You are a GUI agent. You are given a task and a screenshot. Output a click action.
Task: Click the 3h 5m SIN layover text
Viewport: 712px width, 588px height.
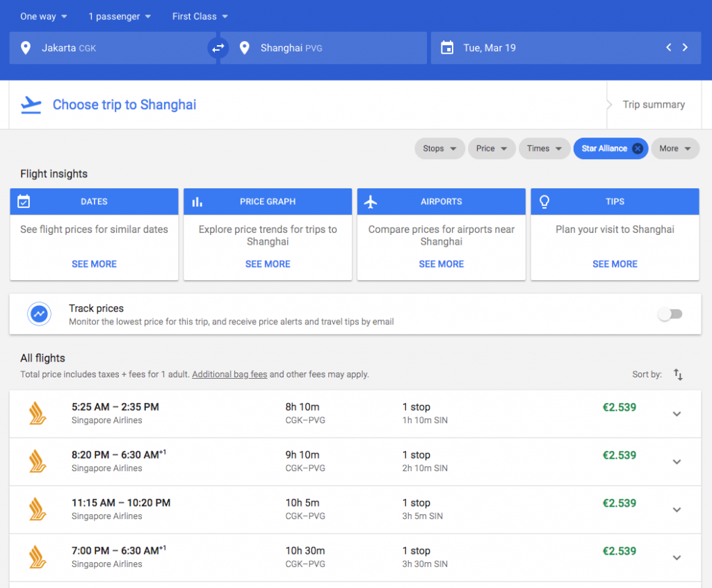422,516
